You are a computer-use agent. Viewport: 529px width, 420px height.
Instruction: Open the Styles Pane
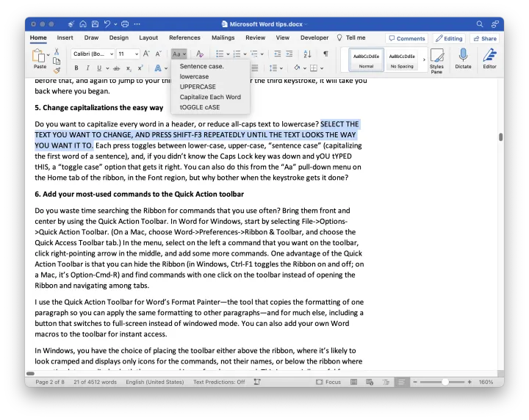tap(436, 59)
